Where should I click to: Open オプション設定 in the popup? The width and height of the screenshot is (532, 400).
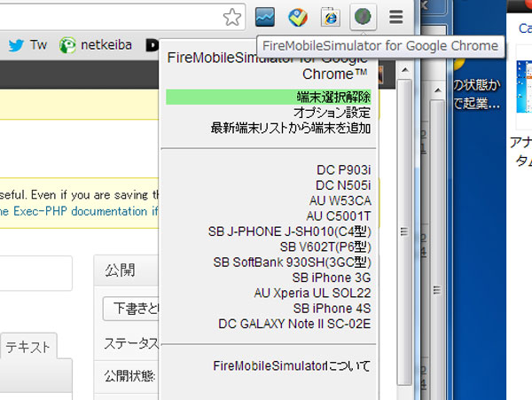point(332,113)
